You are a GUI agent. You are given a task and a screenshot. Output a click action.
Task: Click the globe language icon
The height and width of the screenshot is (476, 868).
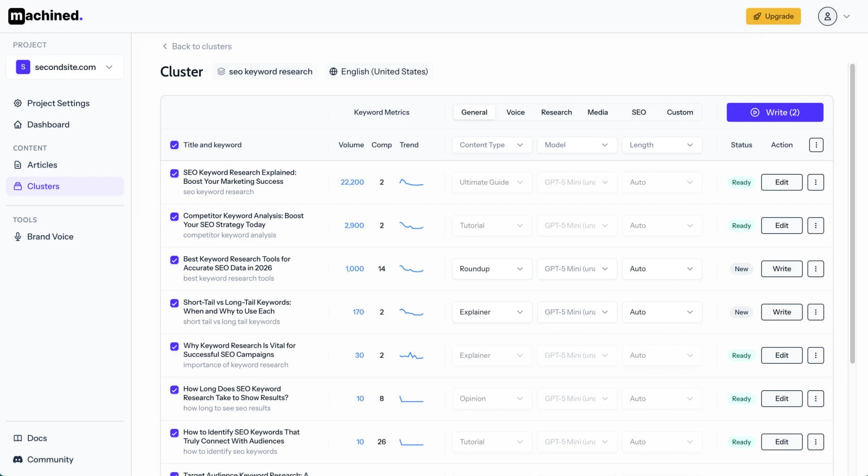(333, 72)
